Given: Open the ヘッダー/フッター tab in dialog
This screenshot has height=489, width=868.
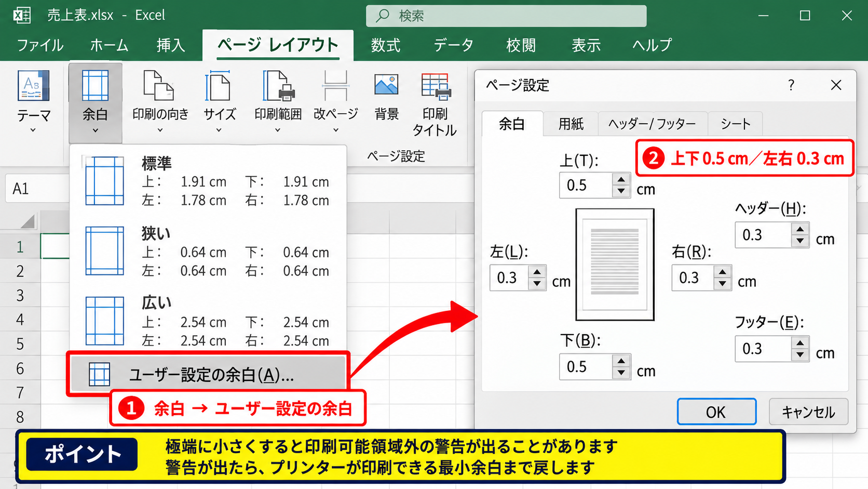Looking at the screenshot, I should pyautogui.click(x=652, y=124).
